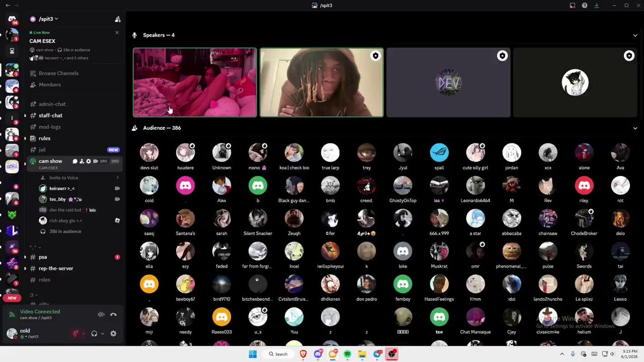Viewport: 644px width, 362px height.
Task: Toggle the muted microphone button
Action: (76, 334)
